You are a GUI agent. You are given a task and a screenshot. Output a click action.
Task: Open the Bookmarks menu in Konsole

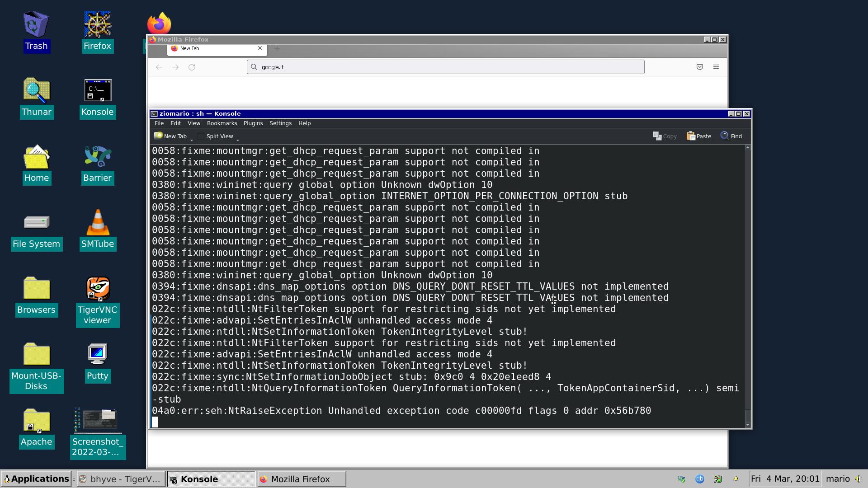pos(222,123)
